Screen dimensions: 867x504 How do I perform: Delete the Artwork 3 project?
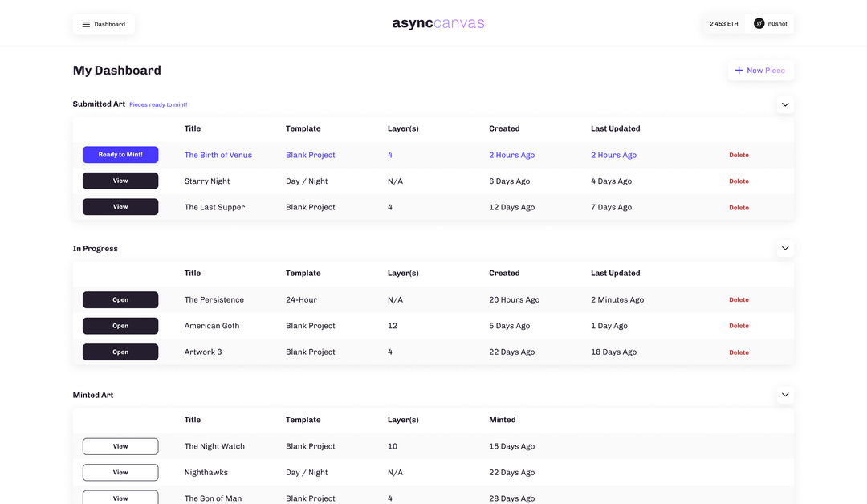739,352
